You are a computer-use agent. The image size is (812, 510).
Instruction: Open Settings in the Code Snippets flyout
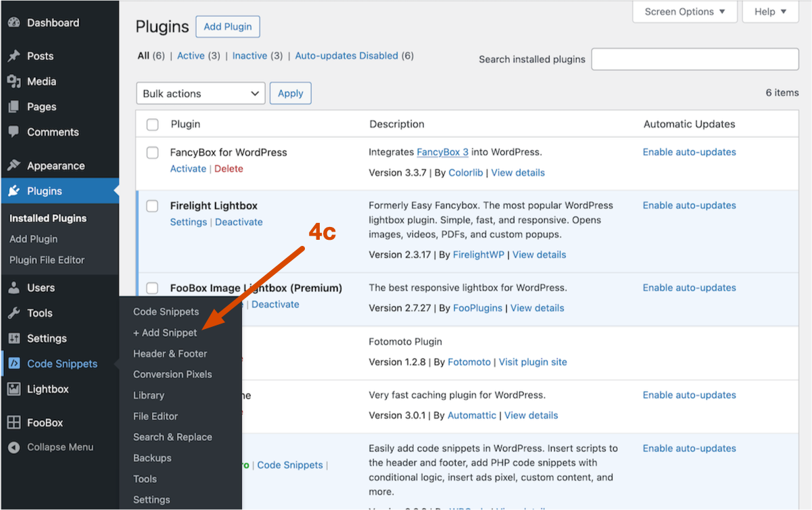pyautogui.click(x=151, y=500)
